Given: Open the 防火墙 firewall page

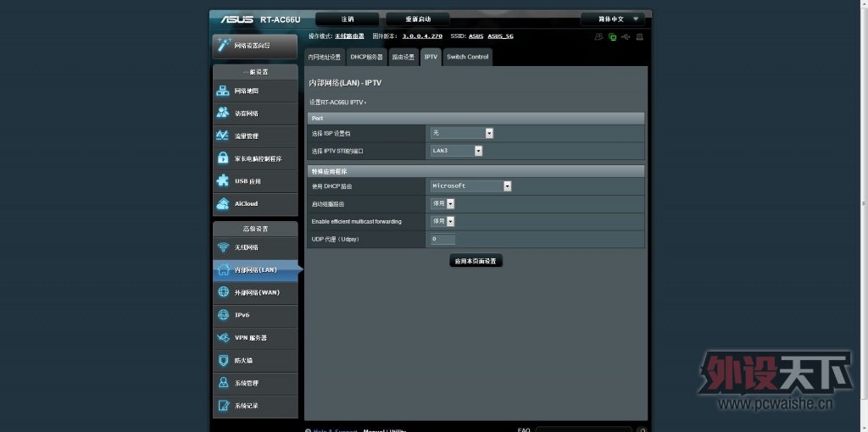Looking at the screenshot, I should coord(255,360).
